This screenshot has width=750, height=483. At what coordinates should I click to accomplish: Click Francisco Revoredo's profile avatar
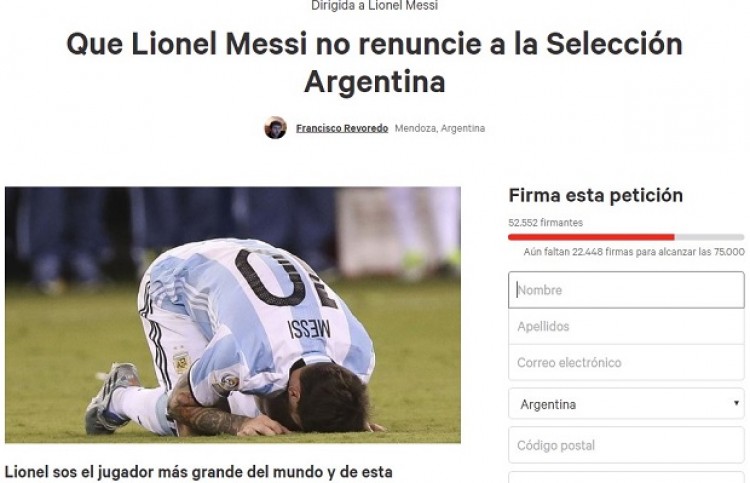coord(276,128)
